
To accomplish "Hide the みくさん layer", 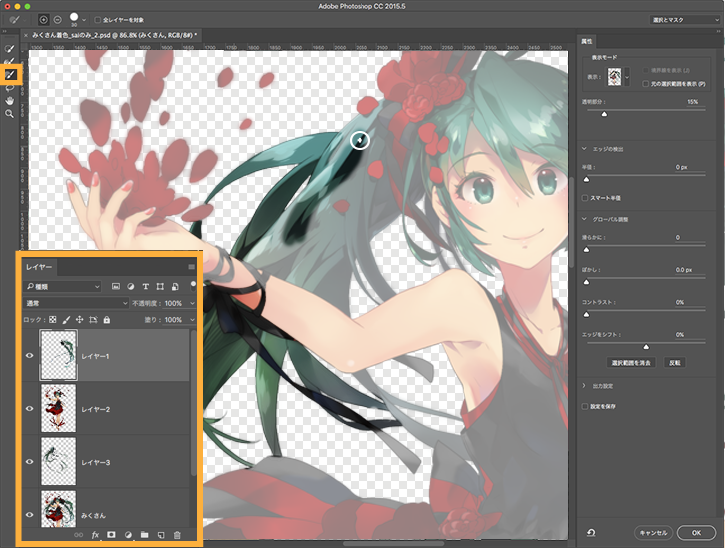I will coord(30,514).
